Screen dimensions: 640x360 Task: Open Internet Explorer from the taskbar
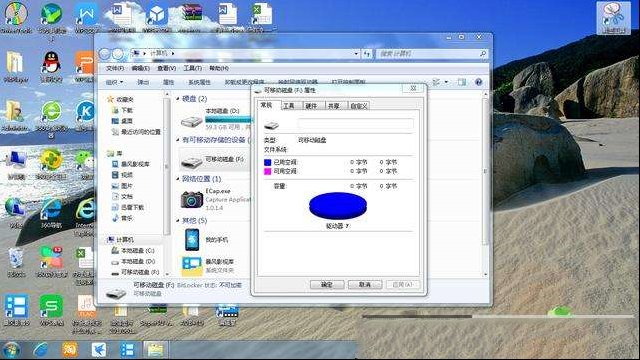(41, 350)
